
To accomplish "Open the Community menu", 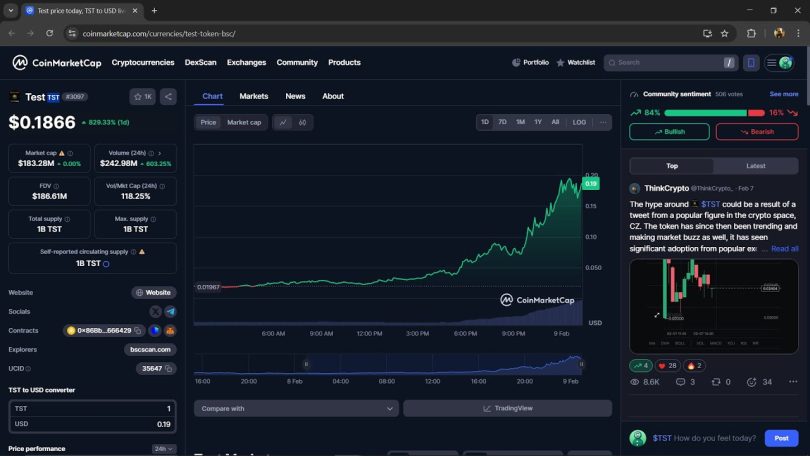I will tap(297, 62).
